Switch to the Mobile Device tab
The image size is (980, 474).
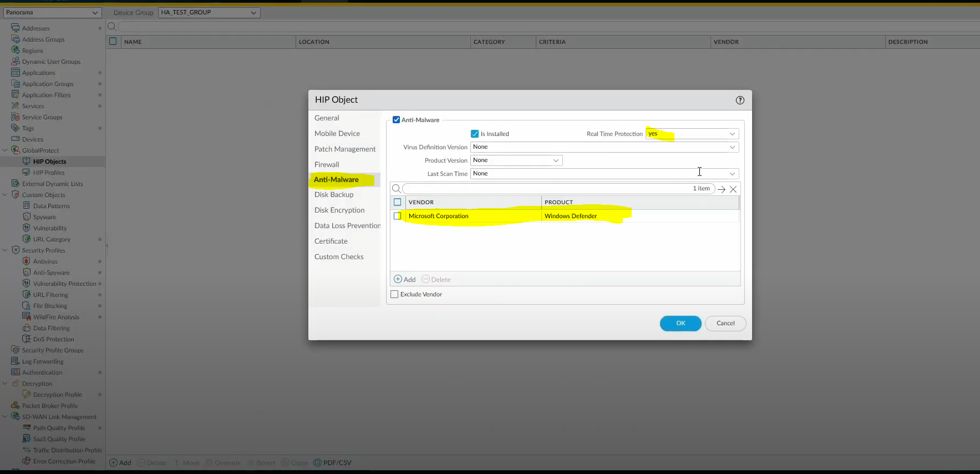coord(337,133)
